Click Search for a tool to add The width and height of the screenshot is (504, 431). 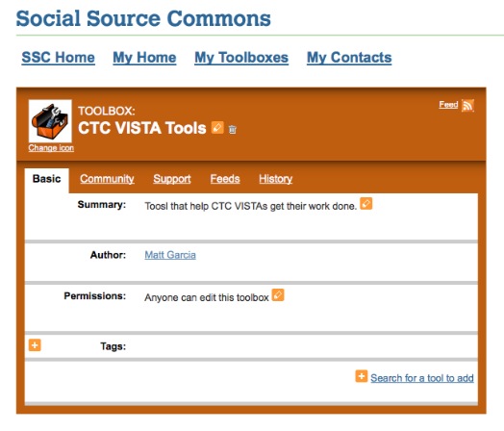pos(422,378)
